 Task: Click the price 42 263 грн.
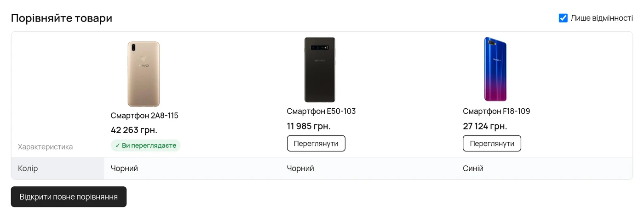point(134,130)
